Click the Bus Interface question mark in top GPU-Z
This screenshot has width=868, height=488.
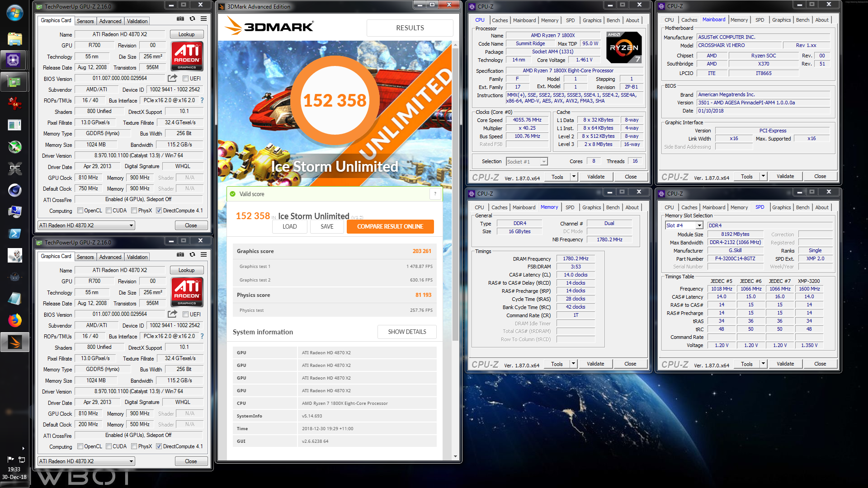point(202,100)
